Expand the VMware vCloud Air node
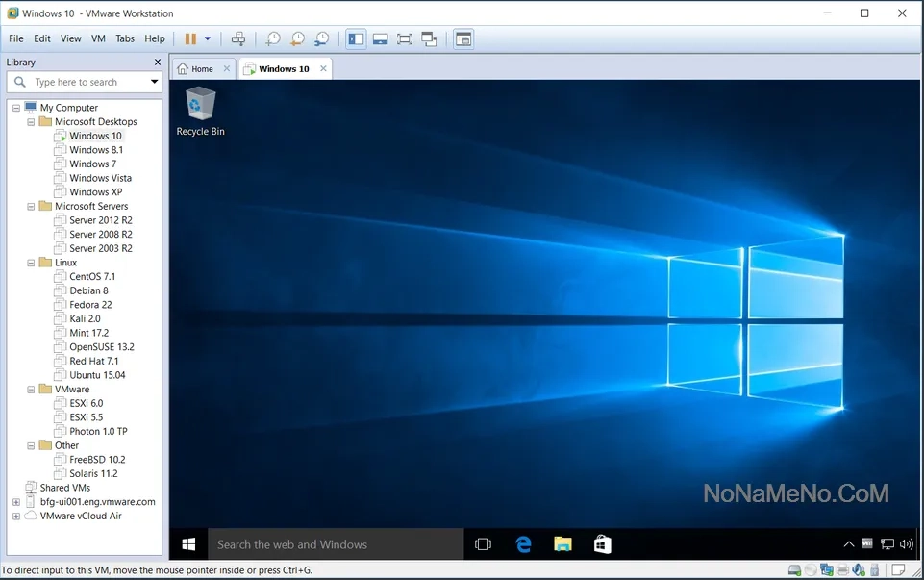Screen dimensions: 924x580 (x=15, y=516)
